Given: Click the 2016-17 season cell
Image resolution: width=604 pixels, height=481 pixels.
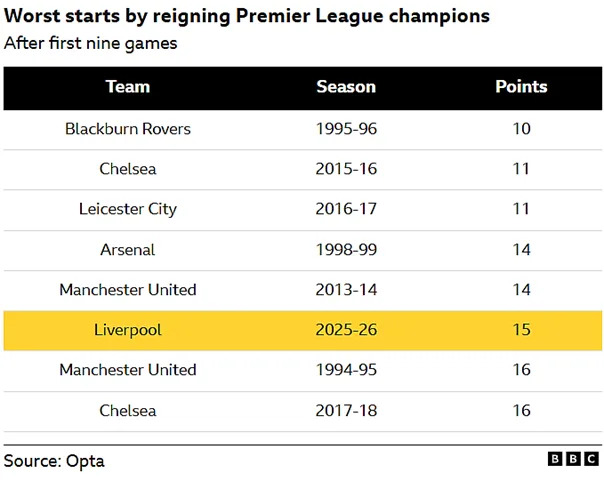Looking at the screenshot, I should tap(346, 209).
